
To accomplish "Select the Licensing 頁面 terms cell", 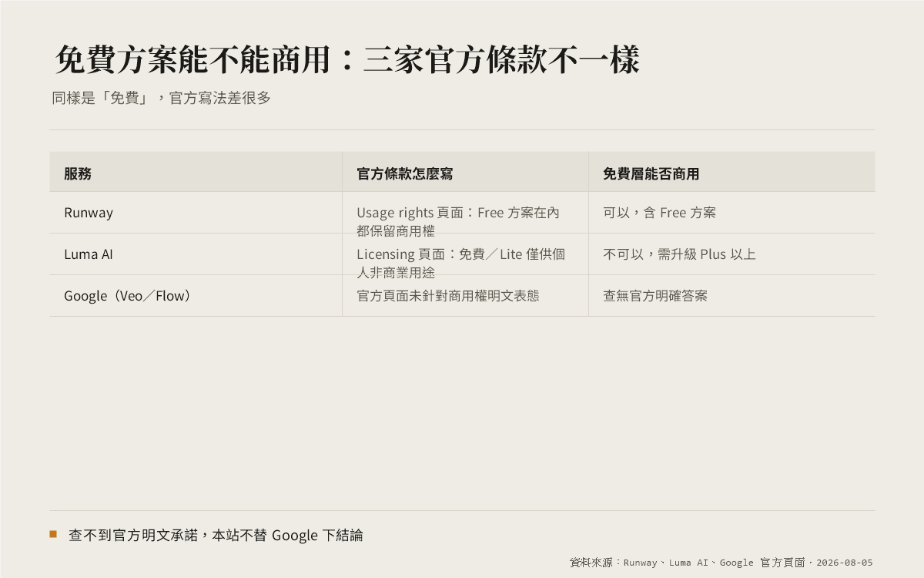I will coord(465,254).
